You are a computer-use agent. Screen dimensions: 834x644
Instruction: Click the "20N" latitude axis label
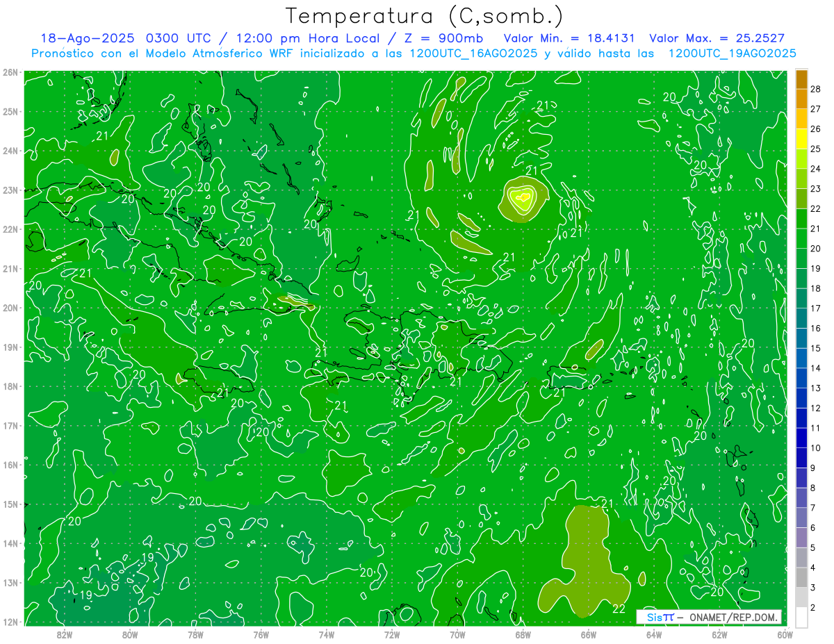10,308
